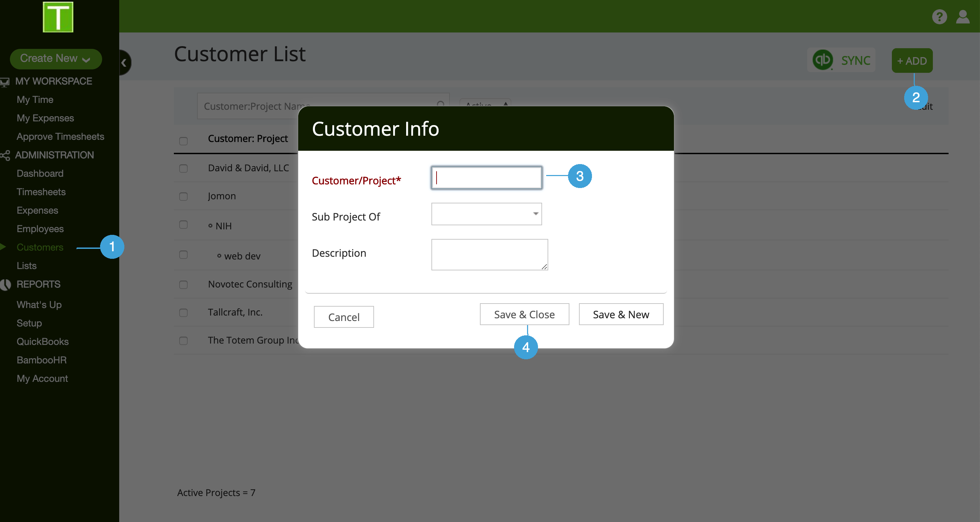Click the Active Projects = 7 text
The width and height of the screenshot is (980, 522).
pos(216,493)
